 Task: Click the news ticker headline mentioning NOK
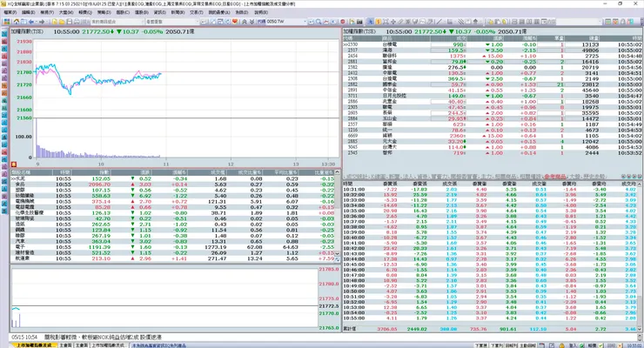[x=103, y=337]
